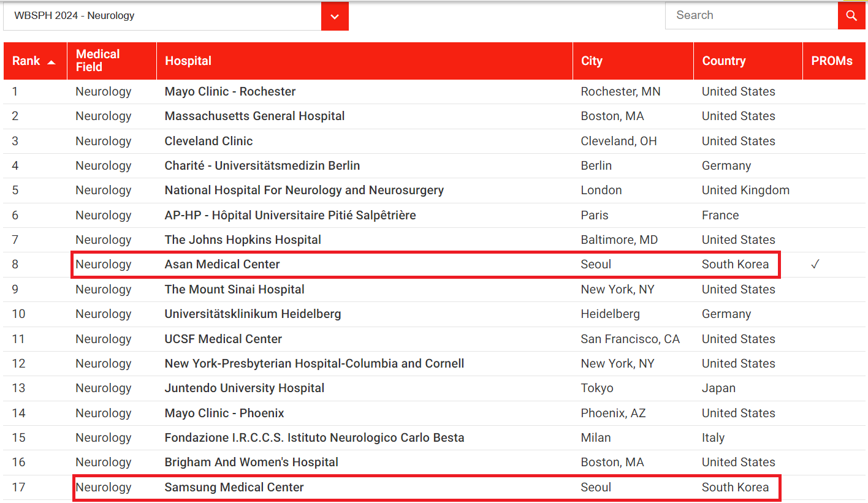Click the Japan country cell

pyautogui.click(x=718, y=388)
